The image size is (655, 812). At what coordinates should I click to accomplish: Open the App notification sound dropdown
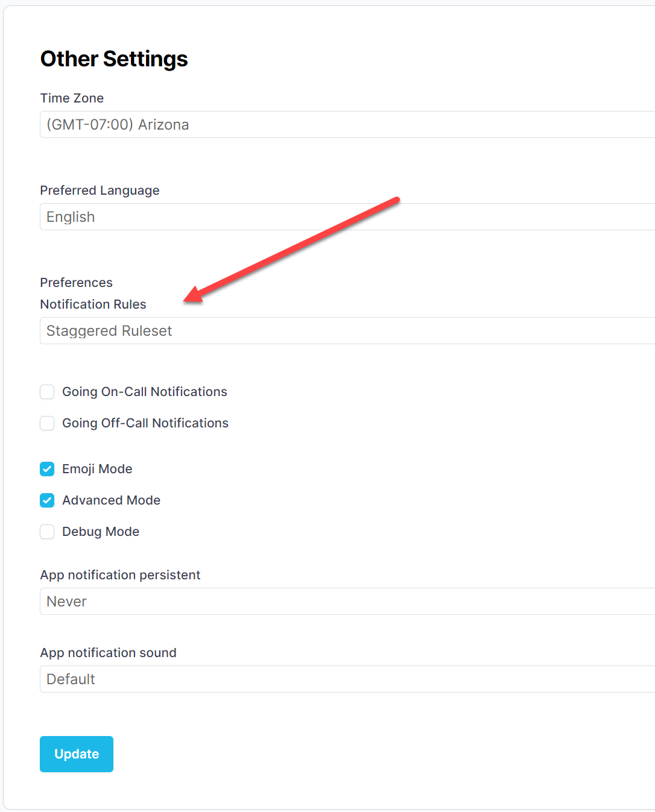click(347, 679)
